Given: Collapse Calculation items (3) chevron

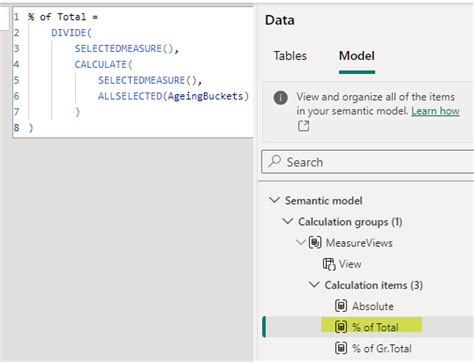Looking at the screenshot, I should tap(314, 285).
